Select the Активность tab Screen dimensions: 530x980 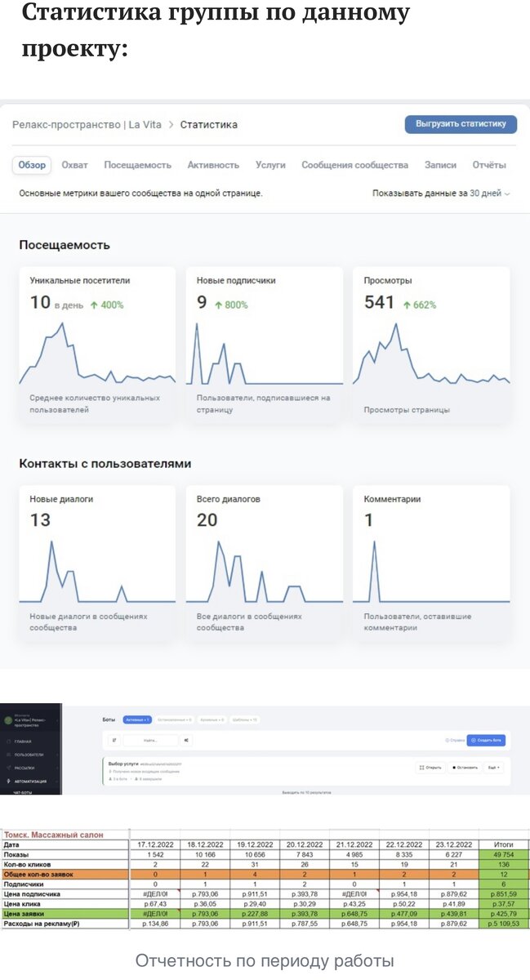pos(213,165)
